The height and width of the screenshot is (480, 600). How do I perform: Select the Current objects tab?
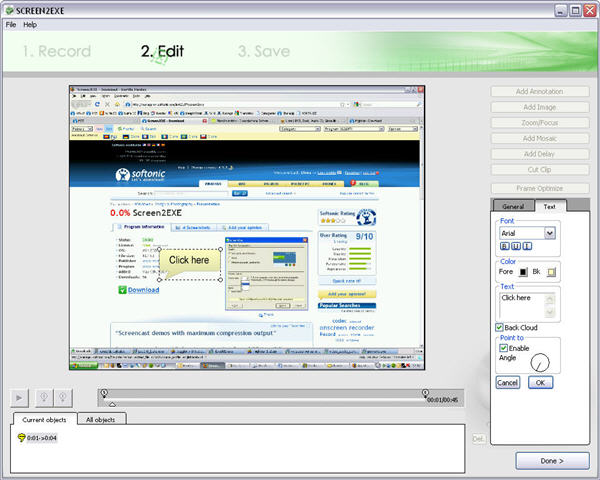tap(44, 420)
